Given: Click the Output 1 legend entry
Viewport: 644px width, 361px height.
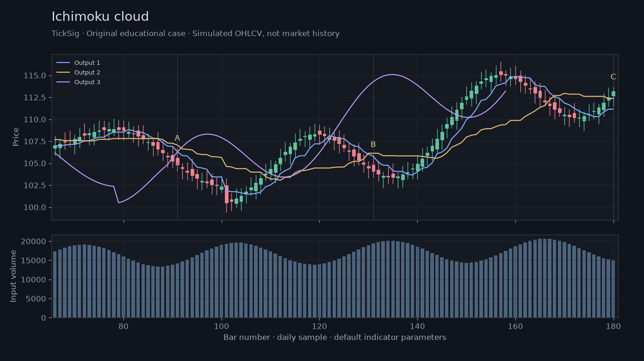Looking at the screenshot, I should (x=78, y=63).
